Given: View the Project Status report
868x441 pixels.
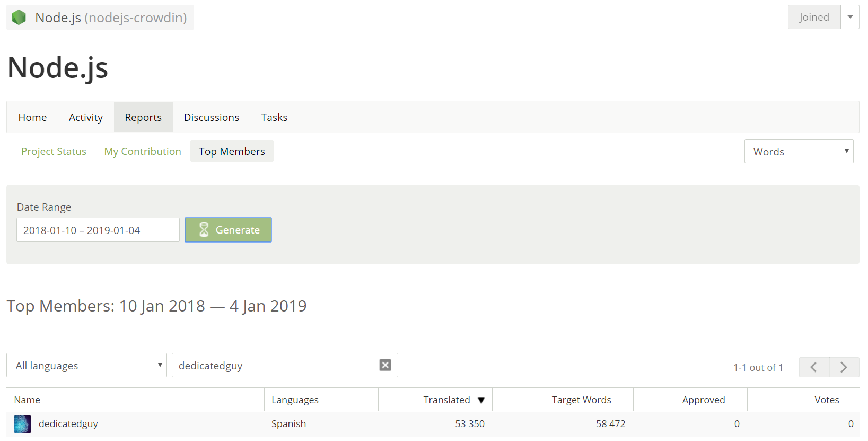Looking at the screenshot, I should tap(54, 151).
